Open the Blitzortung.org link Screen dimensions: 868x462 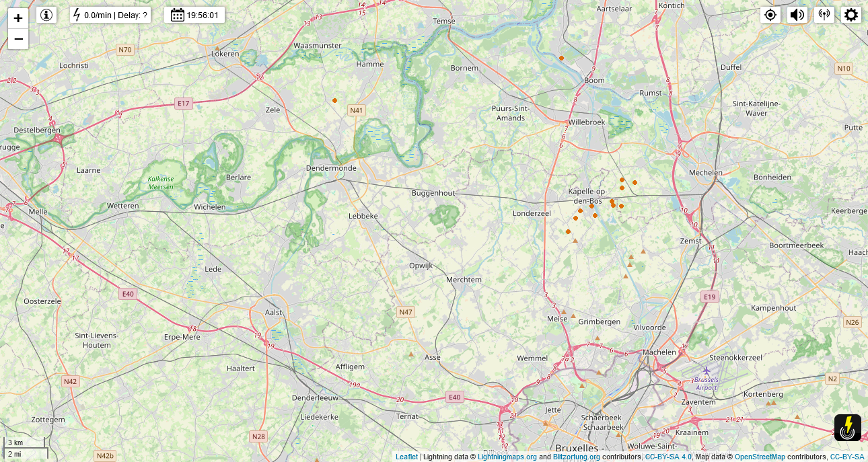click(577, 457)
